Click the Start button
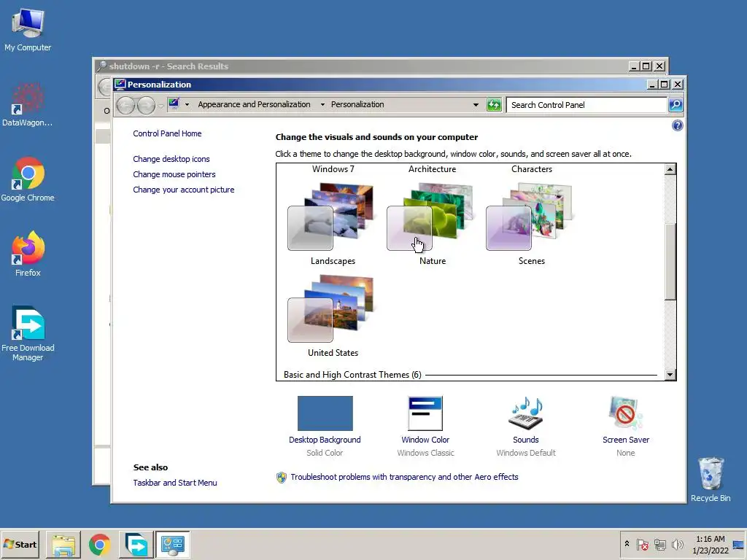This screenshot has width=747, height=560. (x=20, y=544)
